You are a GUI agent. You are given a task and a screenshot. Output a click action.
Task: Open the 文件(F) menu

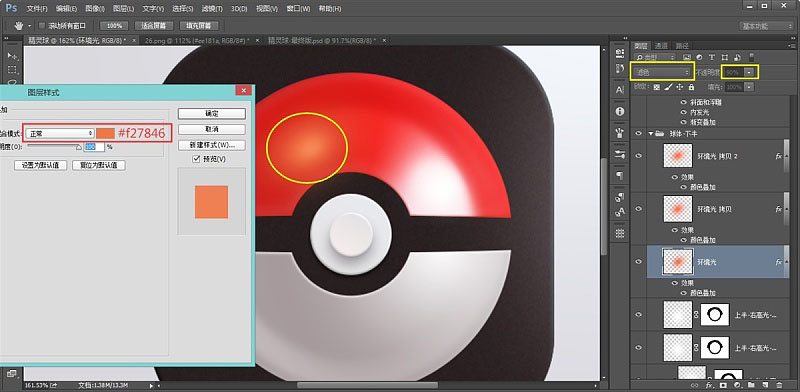click(37, 9)
